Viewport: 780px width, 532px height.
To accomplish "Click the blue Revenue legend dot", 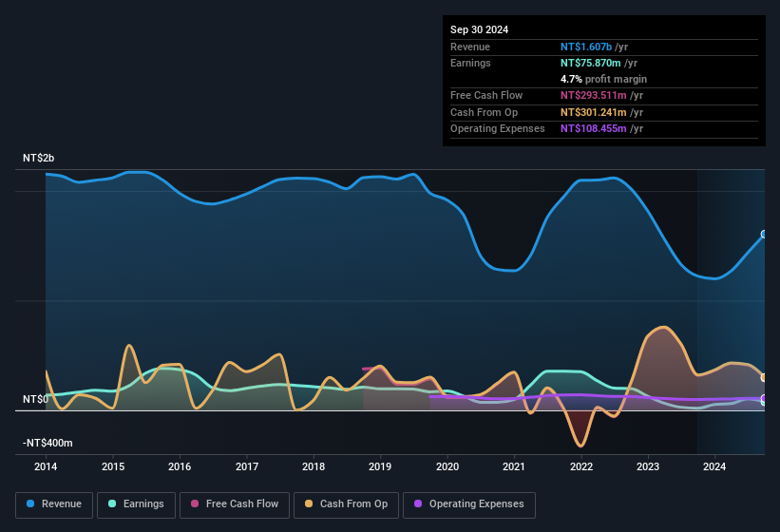I will 30,503.
